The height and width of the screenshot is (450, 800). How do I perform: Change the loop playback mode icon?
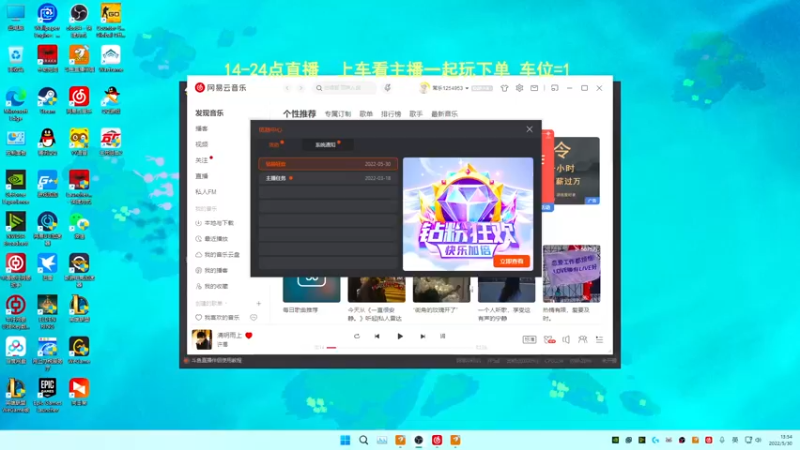point(357,336)
